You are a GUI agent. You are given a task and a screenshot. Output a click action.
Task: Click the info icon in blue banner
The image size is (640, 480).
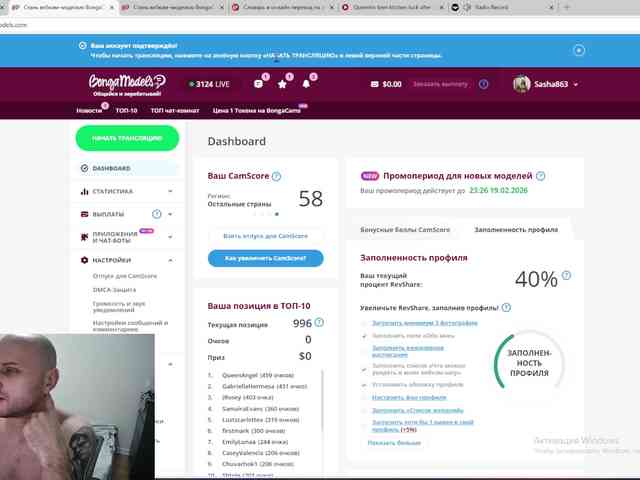82,45
